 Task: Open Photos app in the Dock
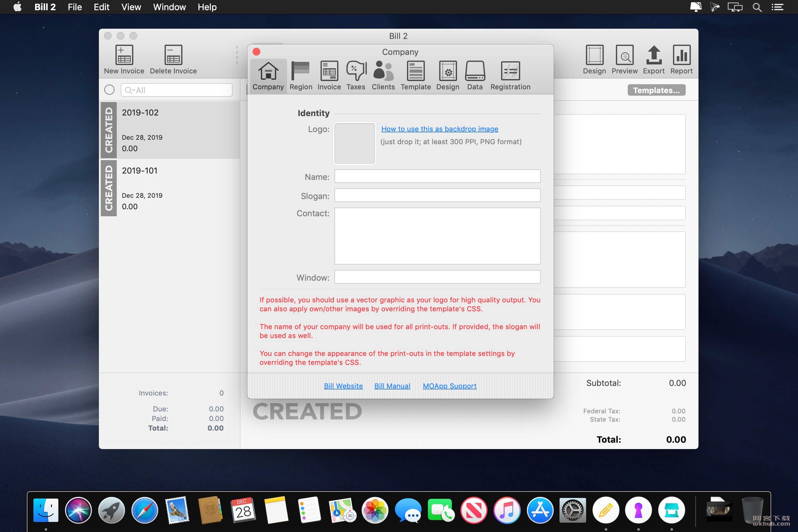tap(375, 510)
